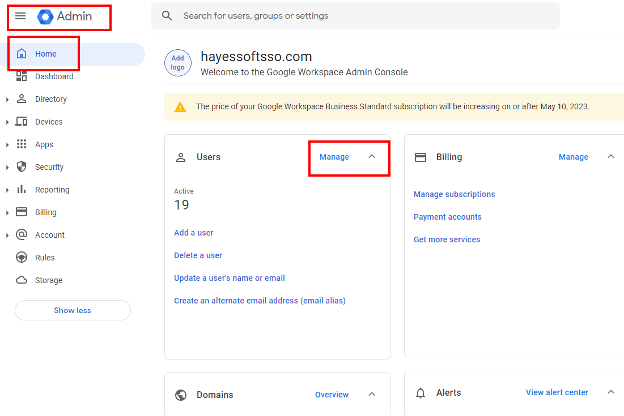
Task: Open the Payment accounts link
Action: click(x=447, y=217)
